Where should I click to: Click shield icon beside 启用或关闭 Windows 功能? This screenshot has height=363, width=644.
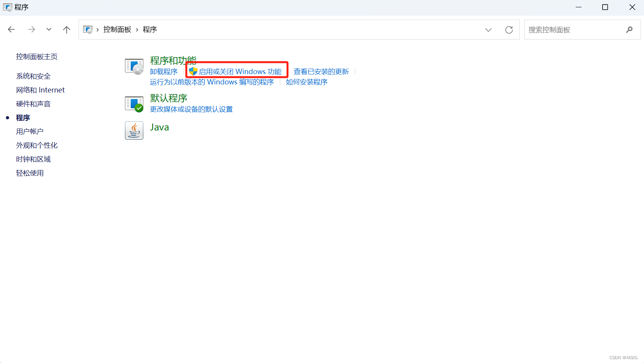pyautogui.click(x=193, y=71)
